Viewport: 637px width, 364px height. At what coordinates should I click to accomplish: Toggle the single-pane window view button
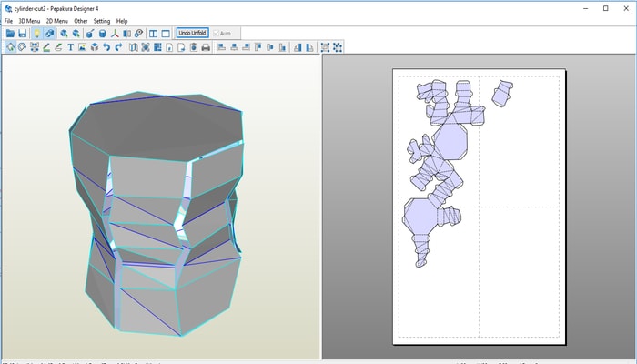pos(165,33)
